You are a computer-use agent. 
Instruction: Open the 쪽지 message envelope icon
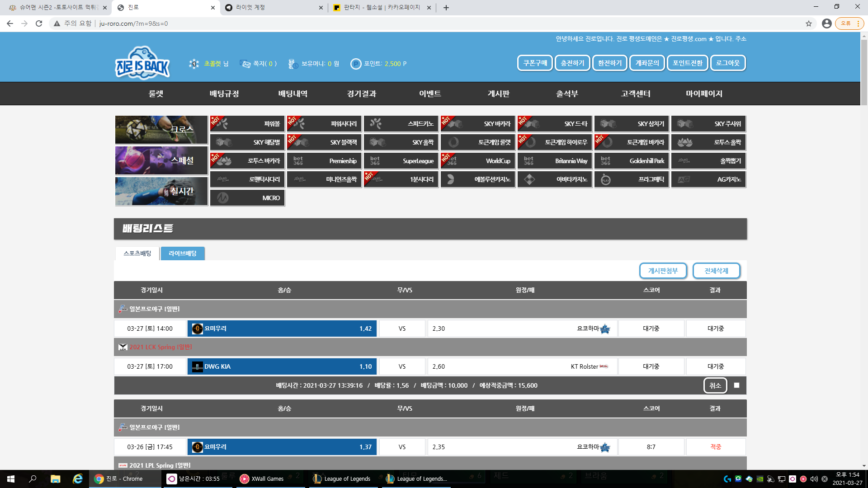click(x=245, y=64)
